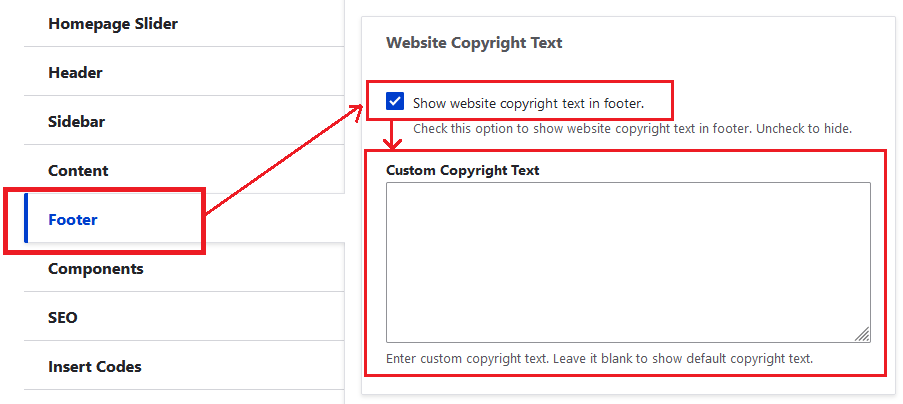Click the 'Show website copyright text in footer' label

528,102
